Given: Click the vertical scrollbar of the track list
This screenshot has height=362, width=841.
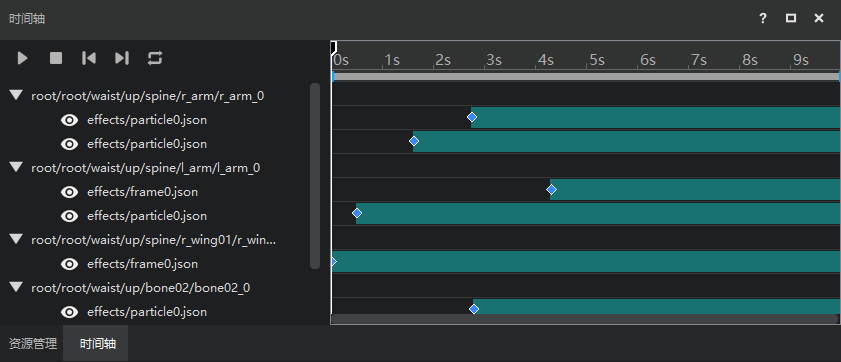Looking at the screenshot, I should pos(315,176).
